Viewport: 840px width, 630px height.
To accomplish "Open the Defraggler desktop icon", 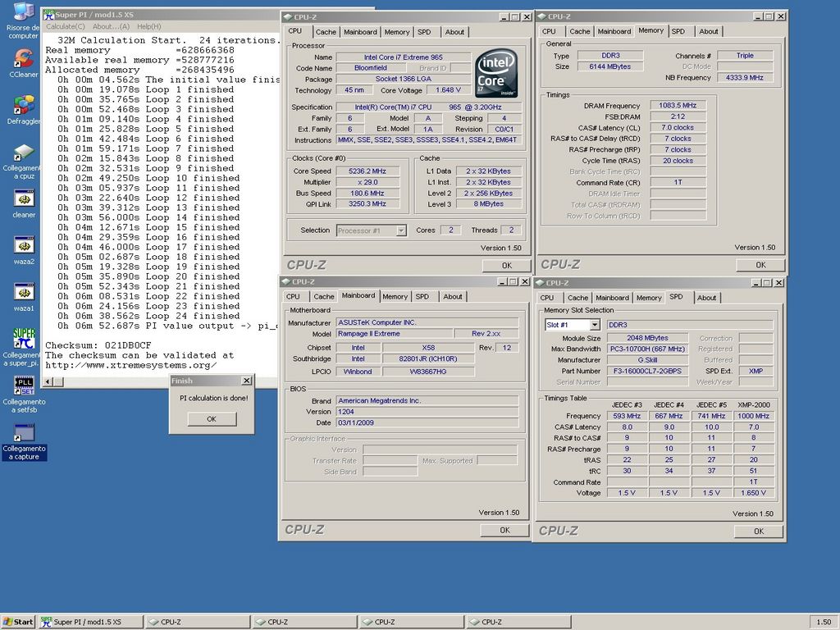I will point(24,109).
